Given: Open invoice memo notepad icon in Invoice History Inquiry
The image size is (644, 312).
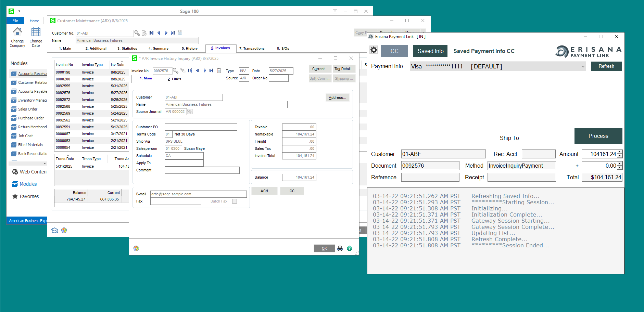Looking at the screenshot, I should coord(219,71).
